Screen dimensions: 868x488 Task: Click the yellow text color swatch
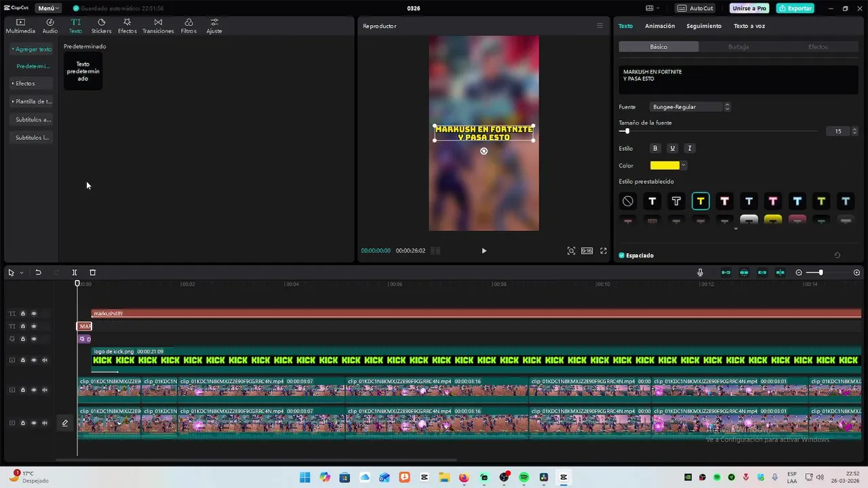pyautogui.click(x=665, y=165)
